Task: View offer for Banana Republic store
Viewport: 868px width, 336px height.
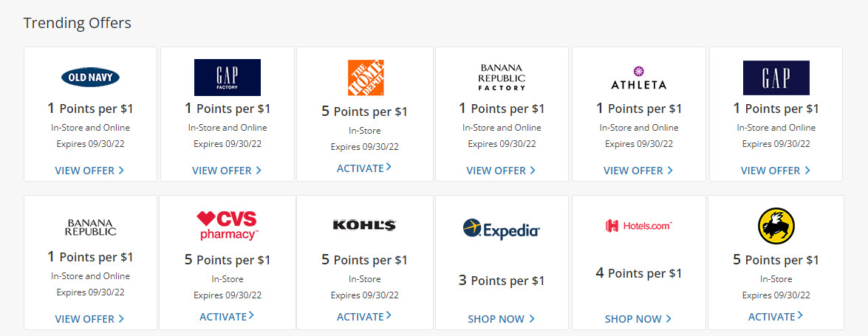Action: pyautogui.click(x=89, y=319)
